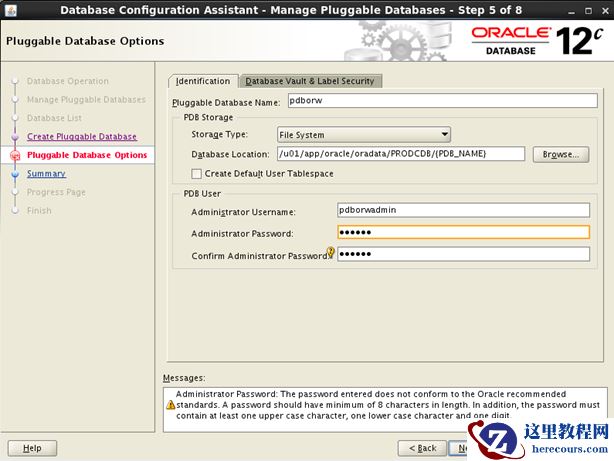The width and height of the screenshot is (614, 461).
Task: Click the Java icon in the title bar
Action: 8,10
